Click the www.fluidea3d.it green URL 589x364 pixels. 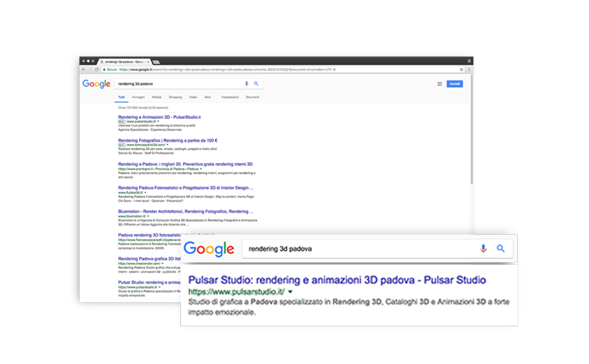[130, 192]
